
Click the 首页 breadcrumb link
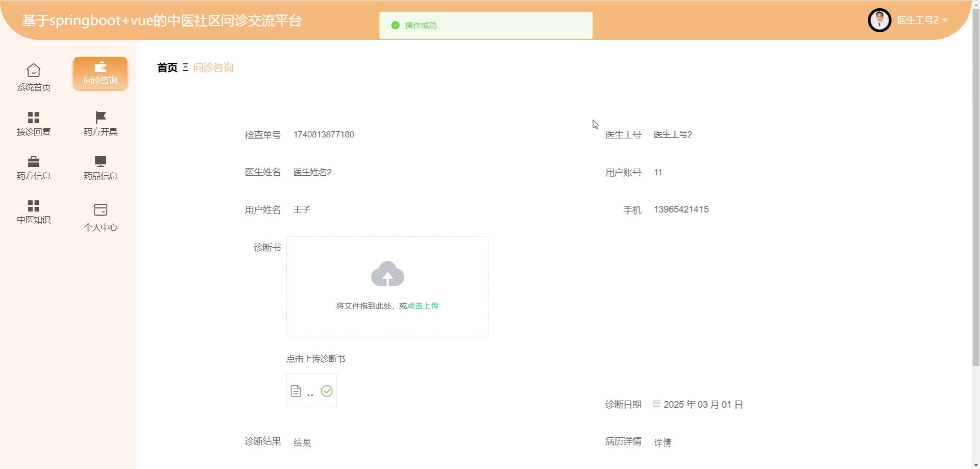tap(167, 67)
